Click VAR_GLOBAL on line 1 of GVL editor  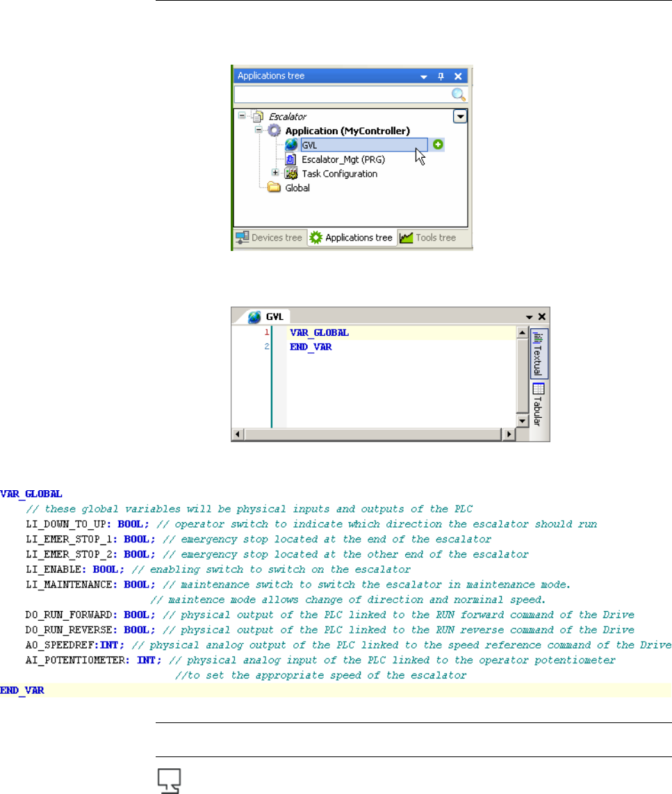319,333
